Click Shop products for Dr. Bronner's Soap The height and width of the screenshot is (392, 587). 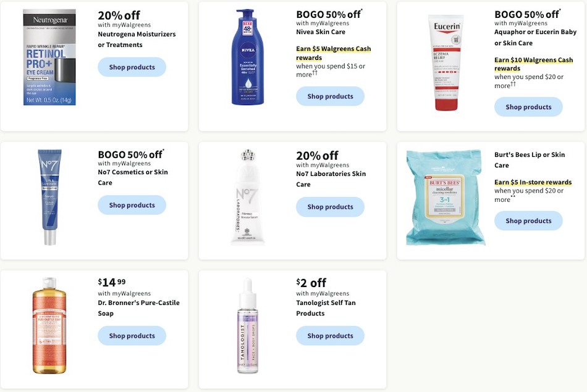[132, 336]
